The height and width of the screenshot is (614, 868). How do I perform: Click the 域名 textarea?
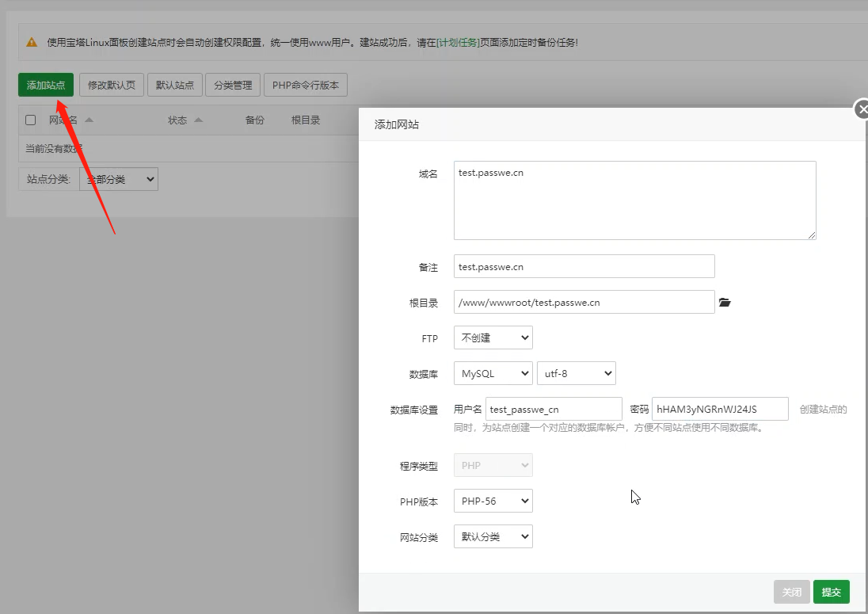(635, 200)
